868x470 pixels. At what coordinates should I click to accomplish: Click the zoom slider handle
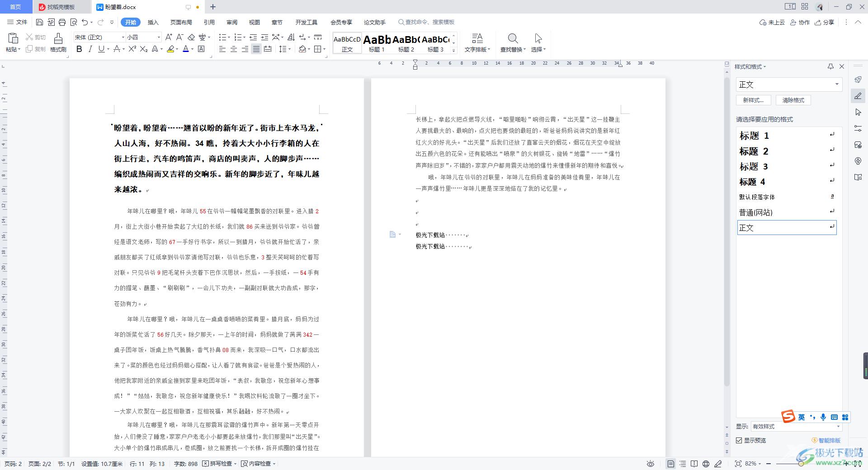coord(801,464)
